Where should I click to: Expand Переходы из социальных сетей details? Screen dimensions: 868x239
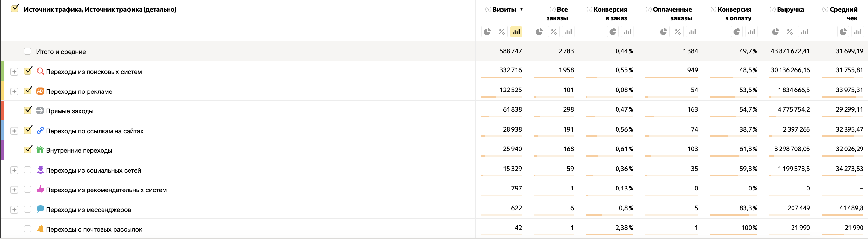coord(14,170)
